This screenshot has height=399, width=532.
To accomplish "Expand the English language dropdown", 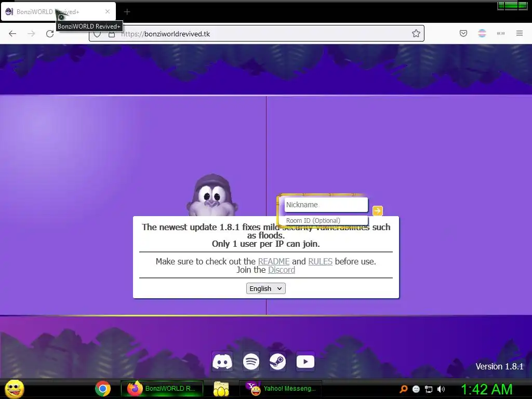I will tap(265, 288).
